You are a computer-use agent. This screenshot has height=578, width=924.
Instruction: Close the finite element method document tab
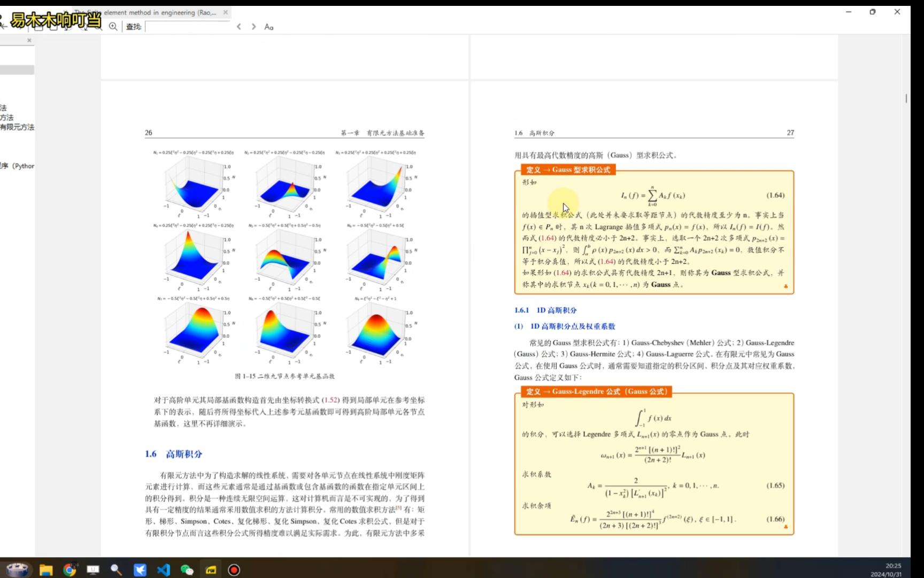[x=225, y=12]
